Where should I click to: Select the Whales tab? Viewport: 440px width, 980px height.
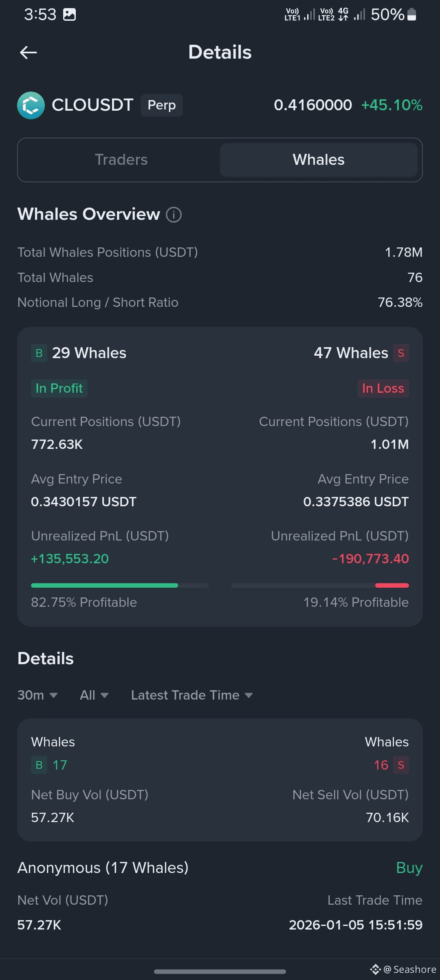click(319, 160)
